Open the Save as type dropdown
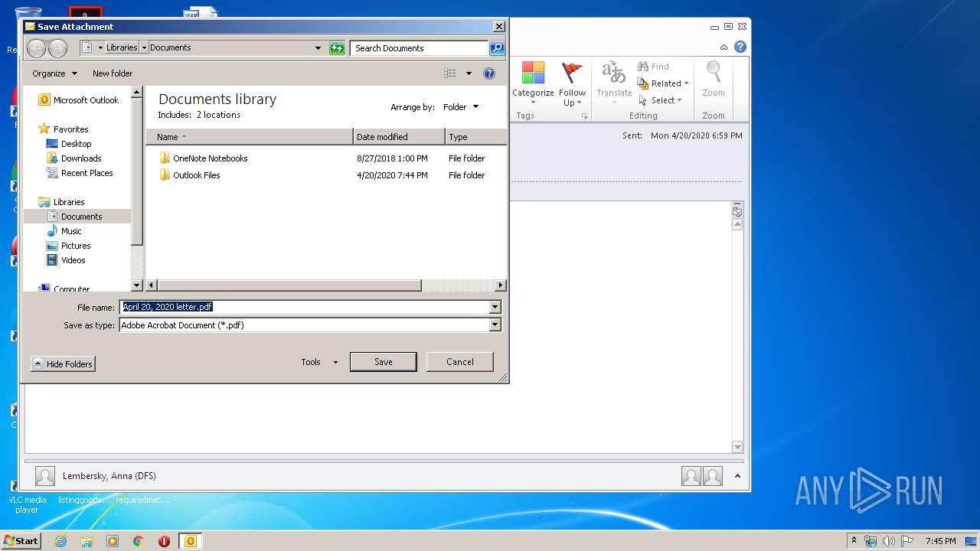The image size is (980, 551). click(495, 325)
